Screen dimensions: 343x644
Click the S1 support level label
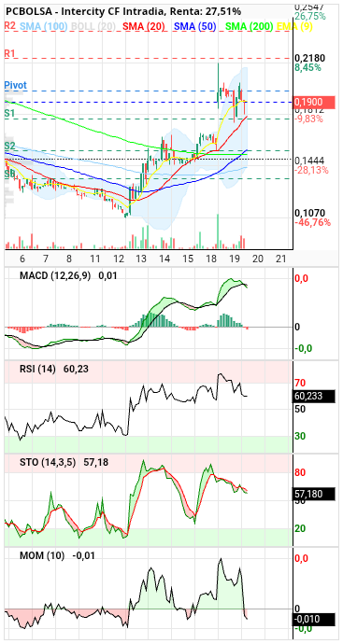[x=9, y=113]
